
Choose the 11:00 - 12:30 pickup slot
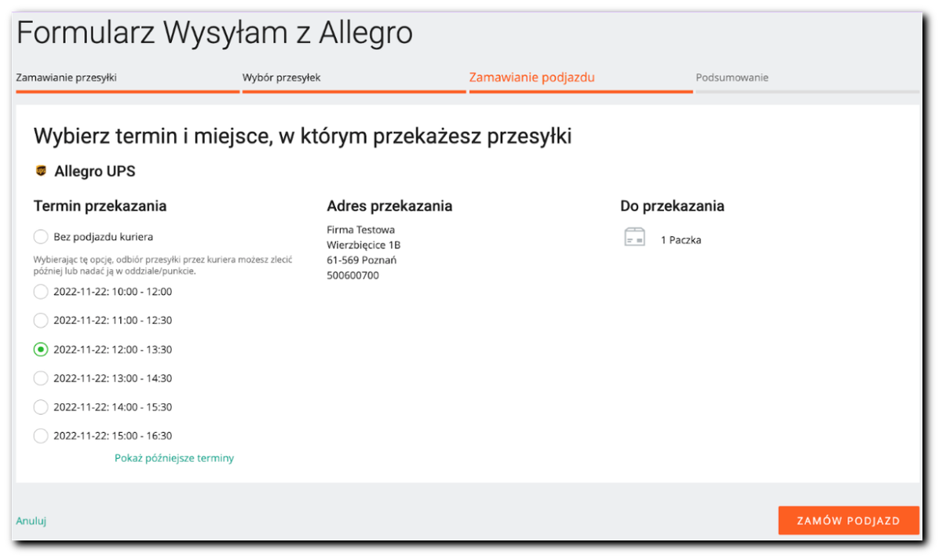pyautogui.click(x=41, y=320)
